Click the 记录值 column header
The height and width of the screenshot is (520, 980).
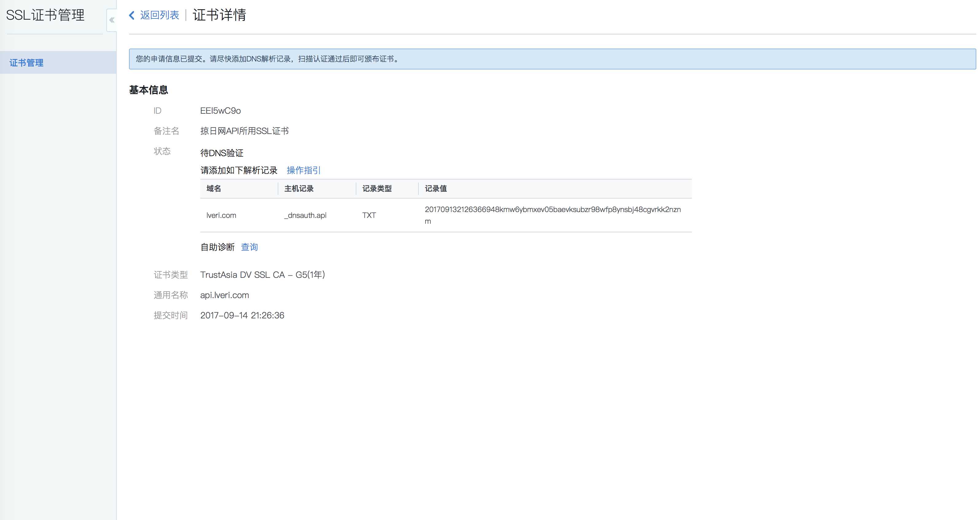(436, 188)
